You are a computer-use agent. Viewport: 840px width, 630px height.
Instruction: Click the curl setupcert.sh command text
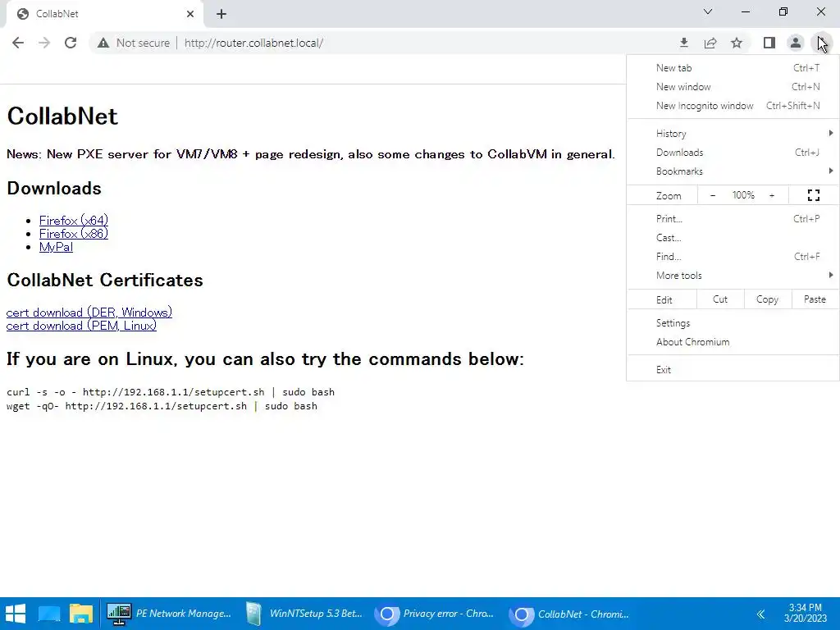pyautogui.click(x=171, y=392)
